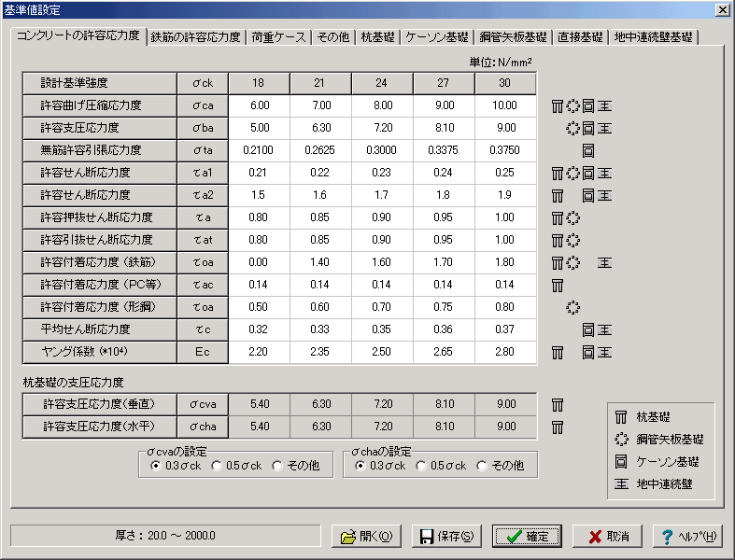Edit the 許容曲げ圧縮応力度 value 8.00 cell
This screenshot has width=735, height=560.
click(381, 105)
